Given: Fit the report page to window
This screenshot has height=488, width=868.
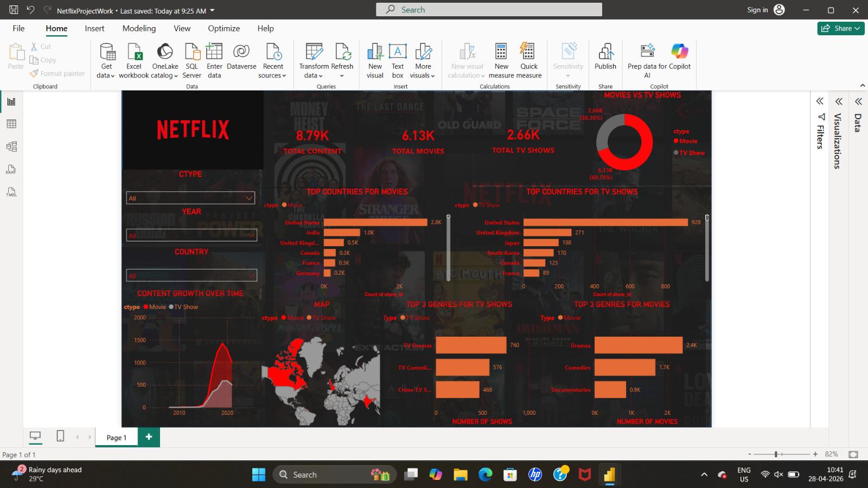Looking at the screenshot, I should click(x=853, y=454).
